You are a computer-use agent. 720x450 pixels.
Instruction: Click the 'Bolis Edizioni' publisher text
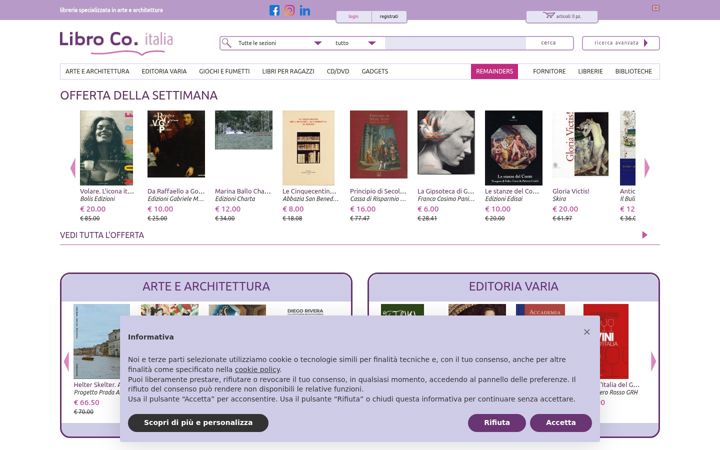(97, 199)
